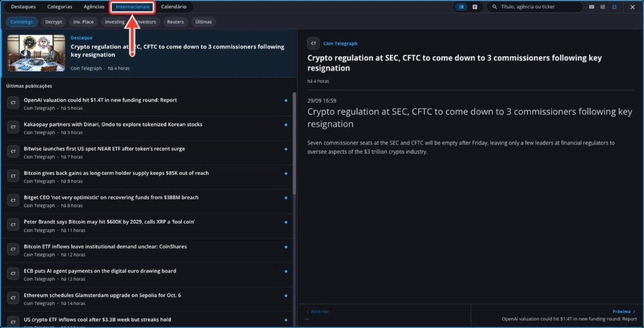The image size is (644, 328).
Task: Select the Cointelegr. source filter
Action: (22, 22)
